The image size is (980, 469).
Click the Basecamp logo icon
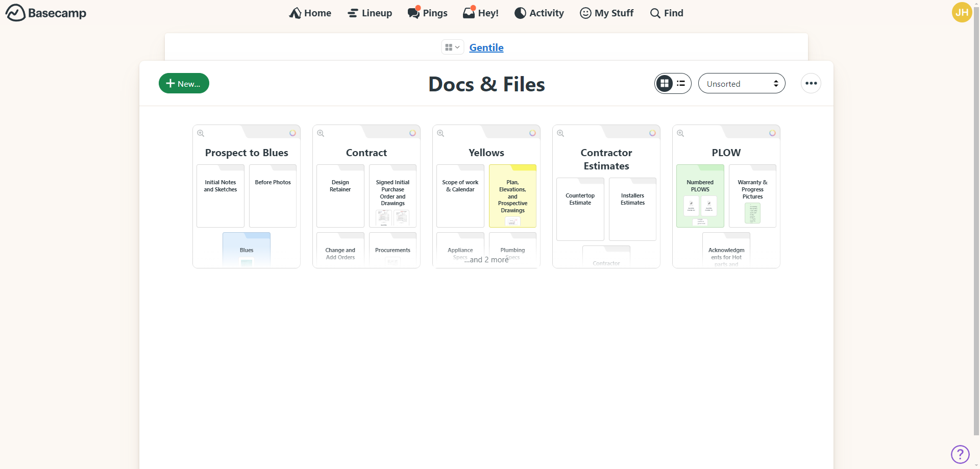(15, 13)
